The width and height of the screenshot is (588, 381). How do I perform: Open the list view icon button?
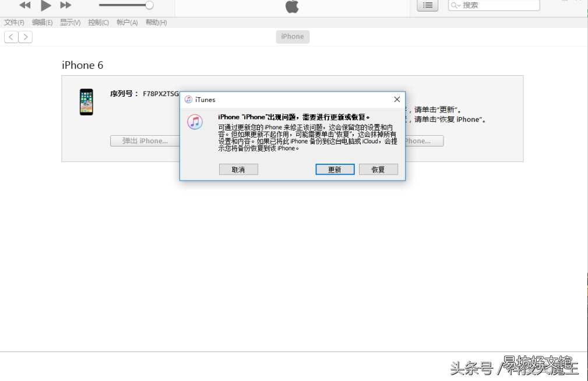click(x=428, y=5)
